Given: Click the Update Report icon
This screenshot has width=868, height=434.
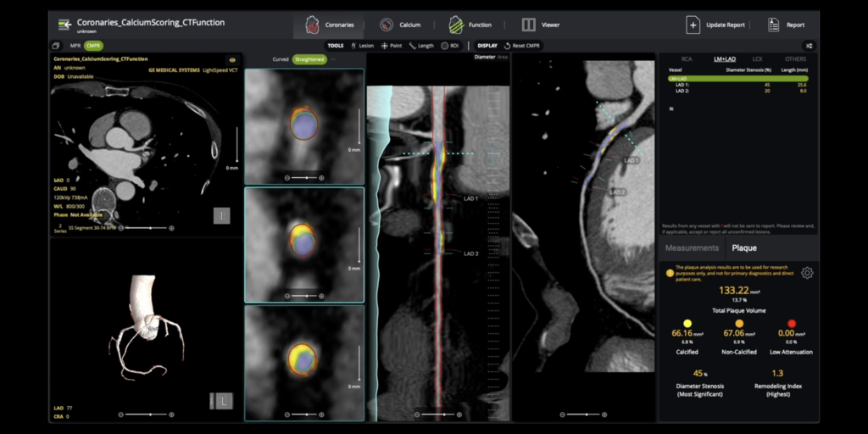Looking at the screenshot, I should pyautogui.click(x=693, y=25).
